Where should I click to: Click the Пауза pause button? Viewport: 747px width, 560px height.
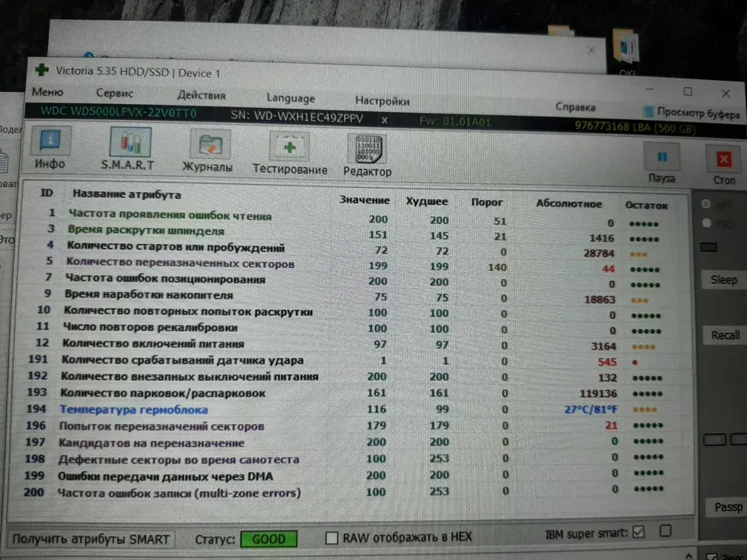tap(661, 164)
